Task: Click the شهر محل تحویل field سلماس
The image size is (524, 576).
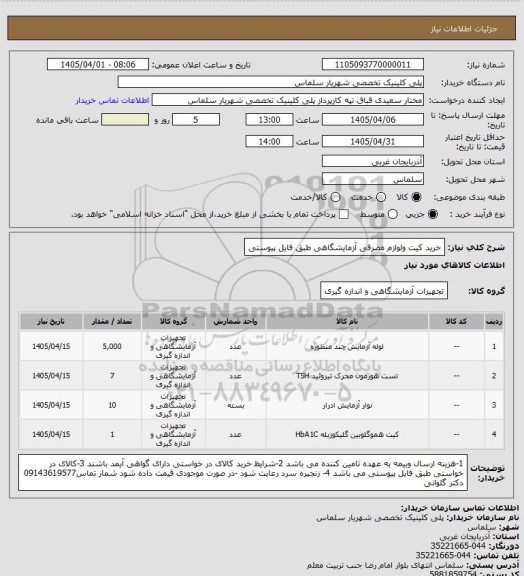Action: click(x=373, y=179)
